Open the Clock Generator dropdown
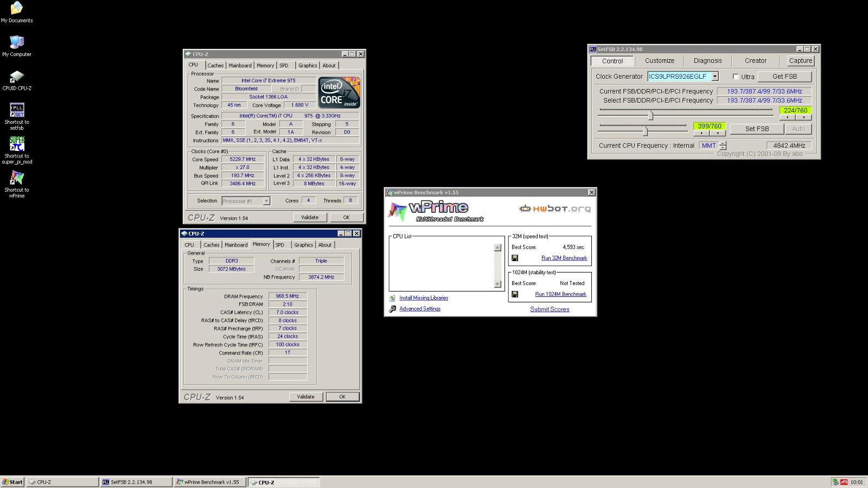The height and width of the screenshot is (488, 868). [715, 77]
